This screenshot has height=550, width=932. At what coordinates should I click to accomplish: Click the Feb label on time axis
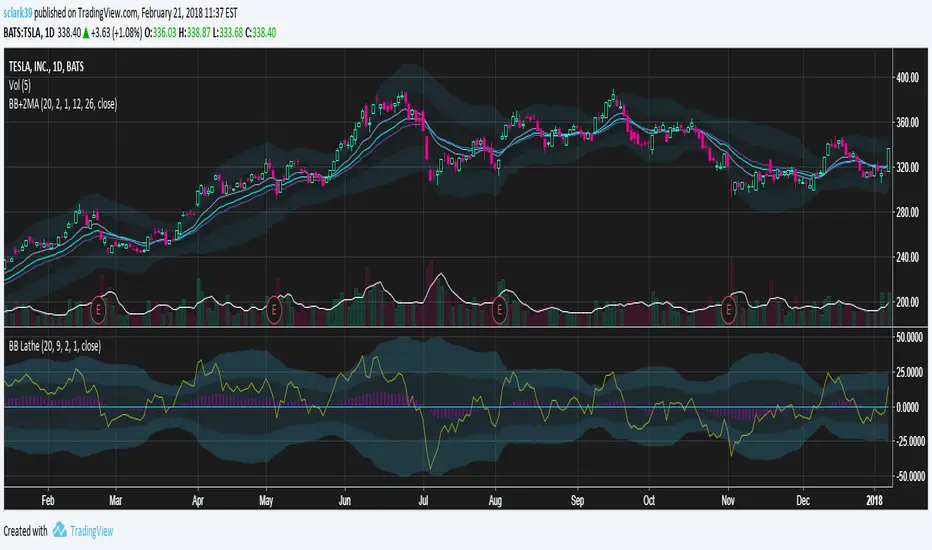tap(48, 501)
